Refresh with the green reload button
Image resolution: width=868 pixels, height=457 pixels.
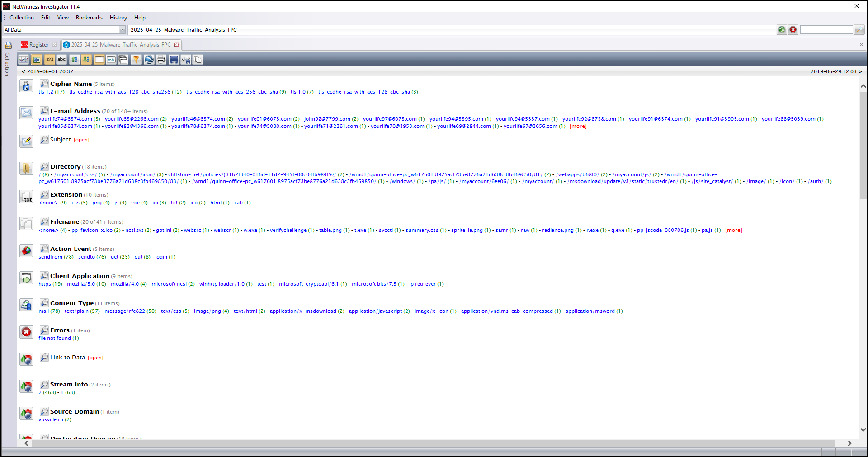click(x=782, y=30)
